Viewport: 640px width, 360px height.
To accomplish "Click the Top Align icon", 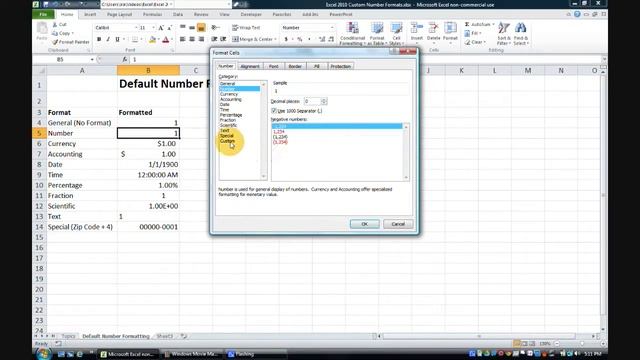I will [x=182, y=27].
